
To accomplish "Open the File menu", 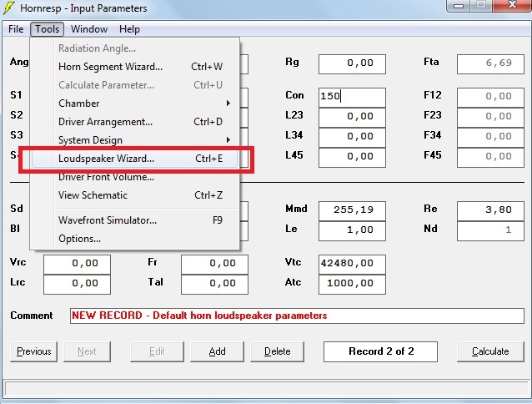I will click(x=16, y=29).
